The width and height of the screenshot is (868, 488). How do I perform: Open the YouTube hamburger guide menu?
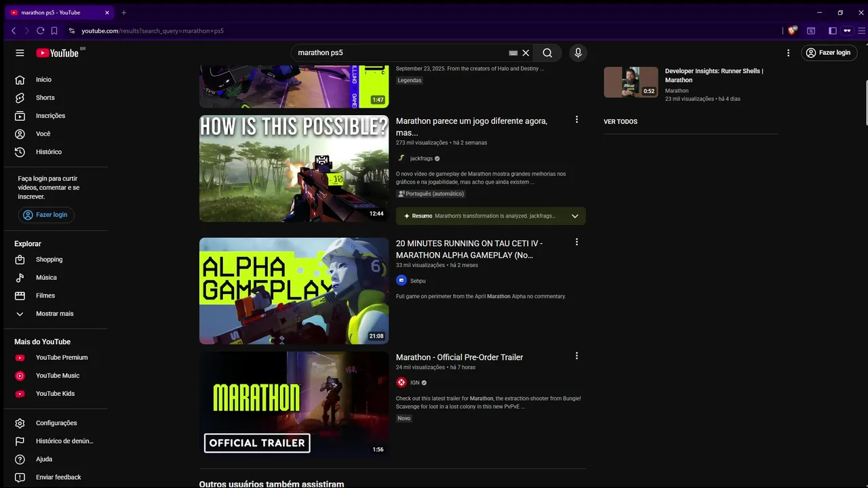(20, 53)
